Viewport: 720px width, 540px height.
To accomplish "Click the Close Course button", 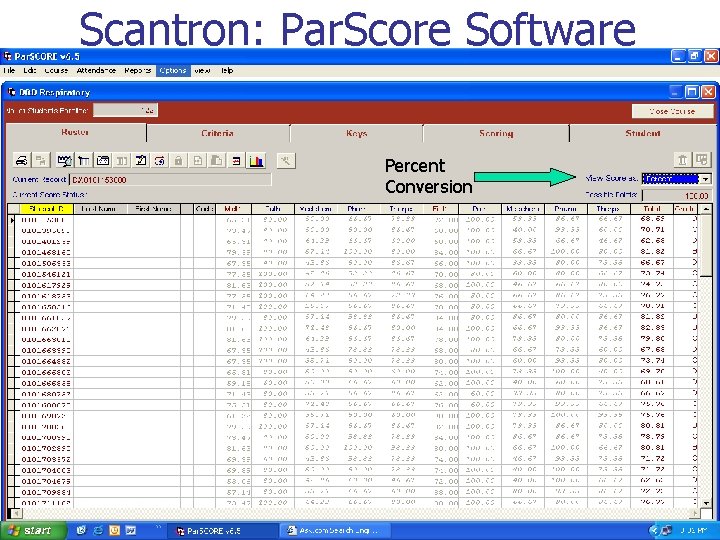I will pos(673,111).
